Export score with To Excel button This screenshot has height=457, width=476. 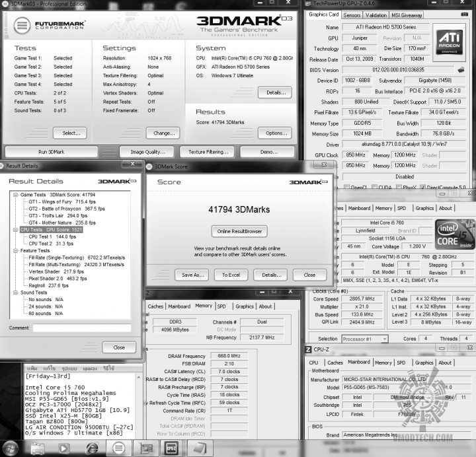click(x=231, y=275)
